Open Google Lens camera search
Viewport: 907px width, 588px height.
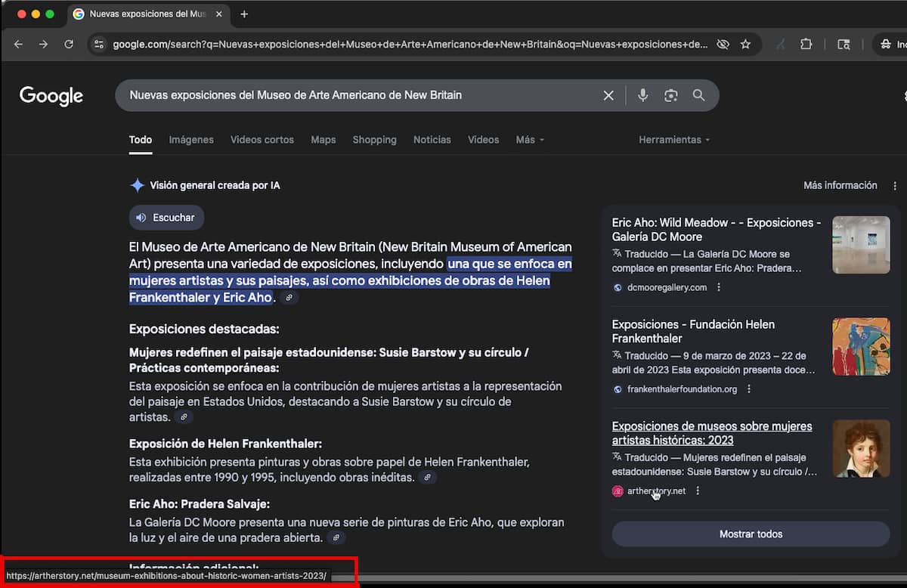[x=671, y=94]
